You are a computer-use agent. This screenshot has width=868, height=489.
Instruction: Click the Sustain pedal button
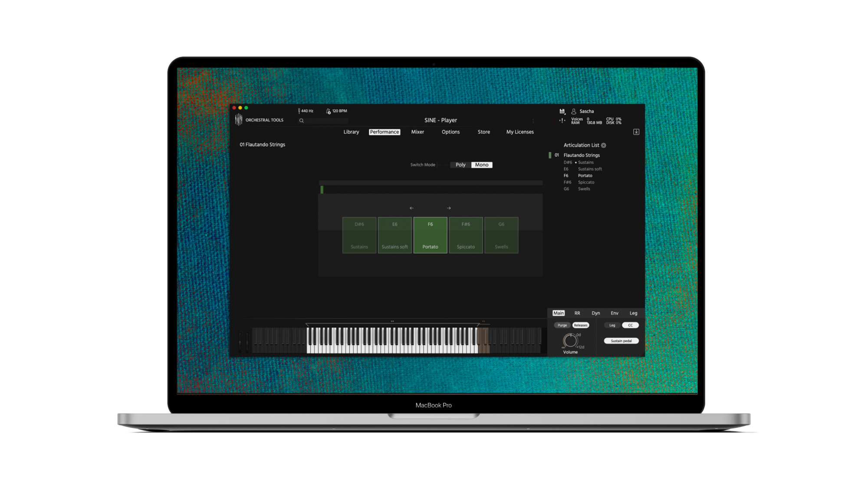point(621,340)
